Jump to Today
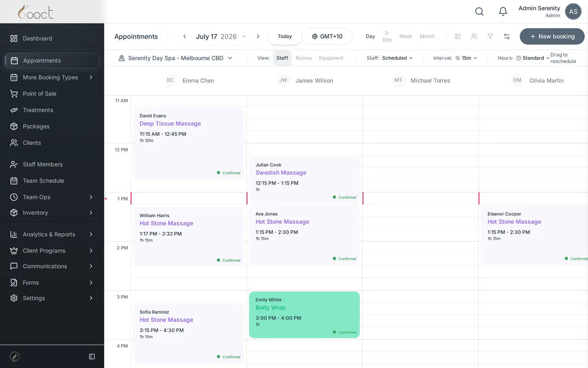The width and height of the screenshot is (588, 368). click(x=285, y=36)
